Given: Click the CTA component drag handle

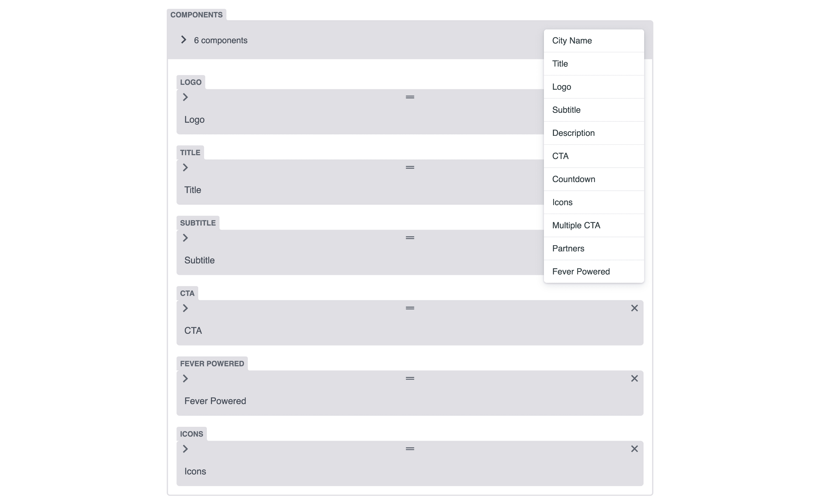Looking at the screenshot, I should [x=410, y=308].
